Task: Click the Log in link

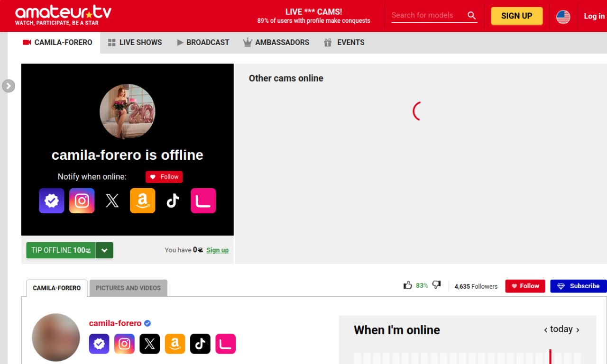Action: (x=594, y=16)
